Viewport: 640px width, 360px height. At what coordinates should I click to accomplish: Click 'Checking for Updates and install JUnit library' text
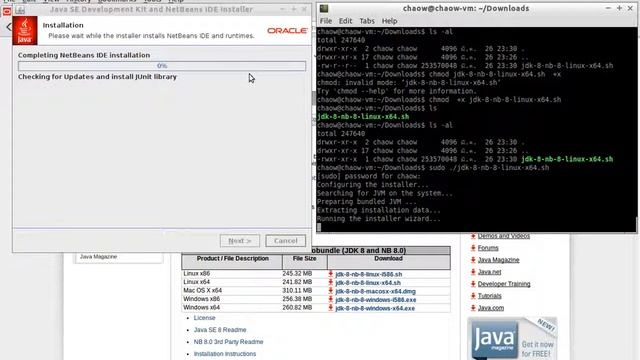[x=97, y=77]
